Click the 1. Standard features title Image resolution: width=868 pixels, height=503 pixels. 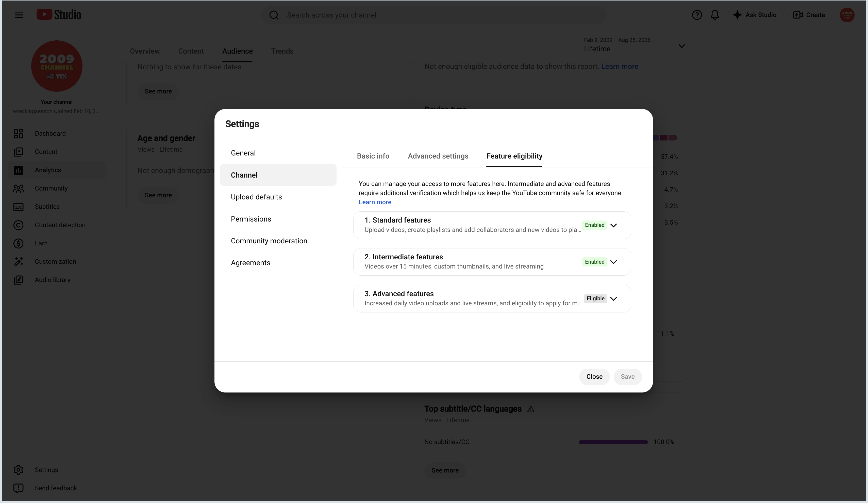click(397, 220)
